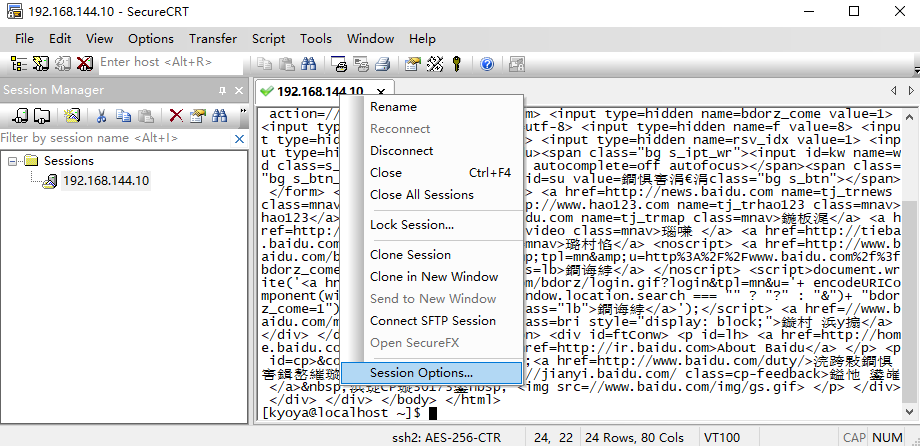Click the printer Print icon
The height and width of the screenshot is (446, 920).
tap(383, 63)
